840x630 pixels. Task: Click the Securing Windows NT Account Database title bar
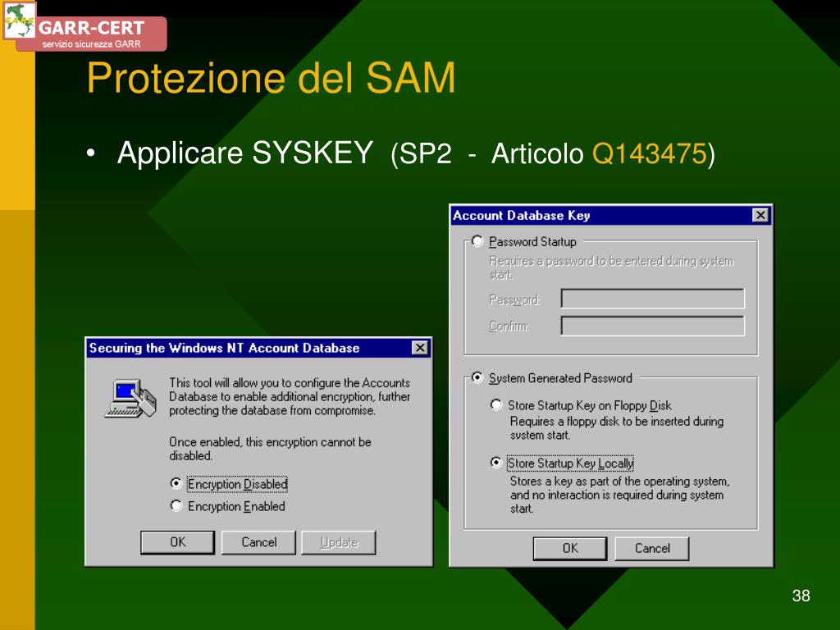coord(249,348)
